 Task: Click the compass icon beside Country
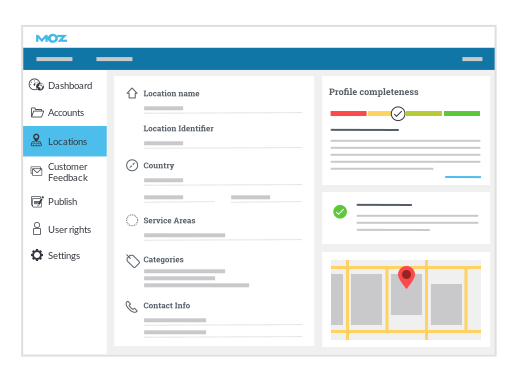(x=132, y=165)
